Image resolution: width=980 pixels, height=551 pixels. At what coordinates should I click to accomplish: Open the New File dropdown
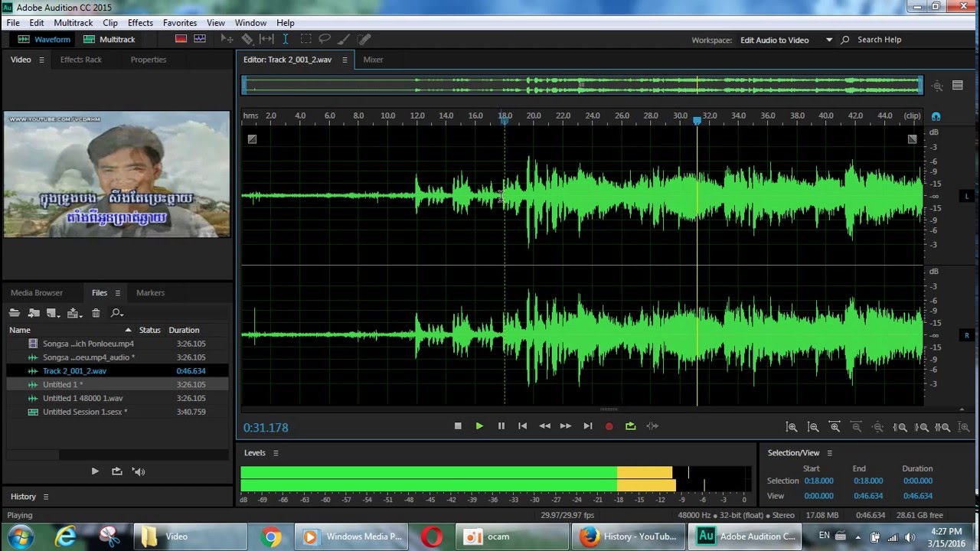[x=53, y=313]
